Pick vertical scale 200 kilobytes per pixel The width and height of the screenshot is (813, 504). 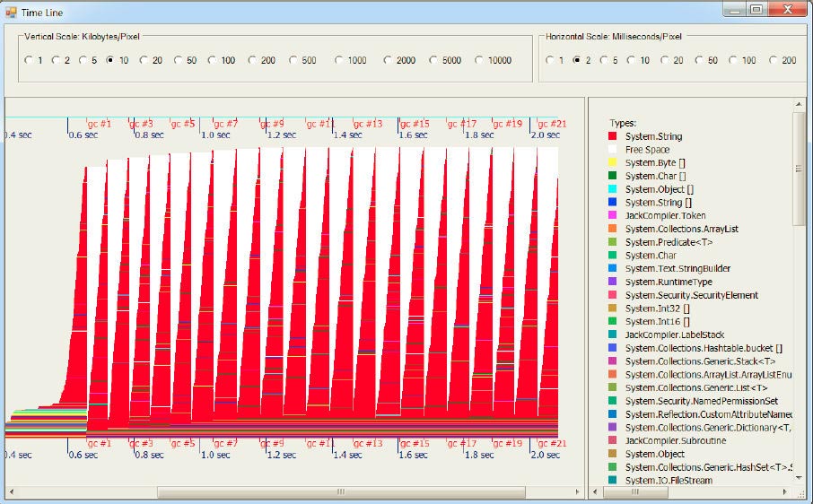tap(261, 60)
